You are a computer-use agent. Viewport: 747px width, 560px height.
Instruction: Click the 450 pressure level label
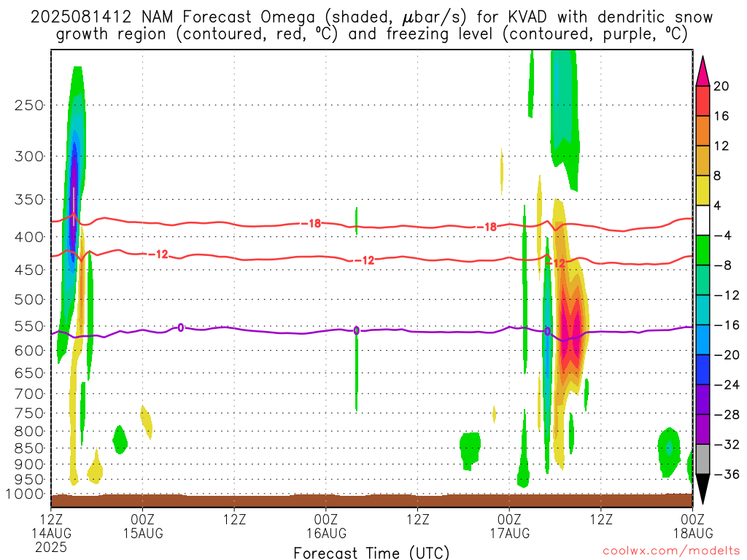(x=29, y=270)
